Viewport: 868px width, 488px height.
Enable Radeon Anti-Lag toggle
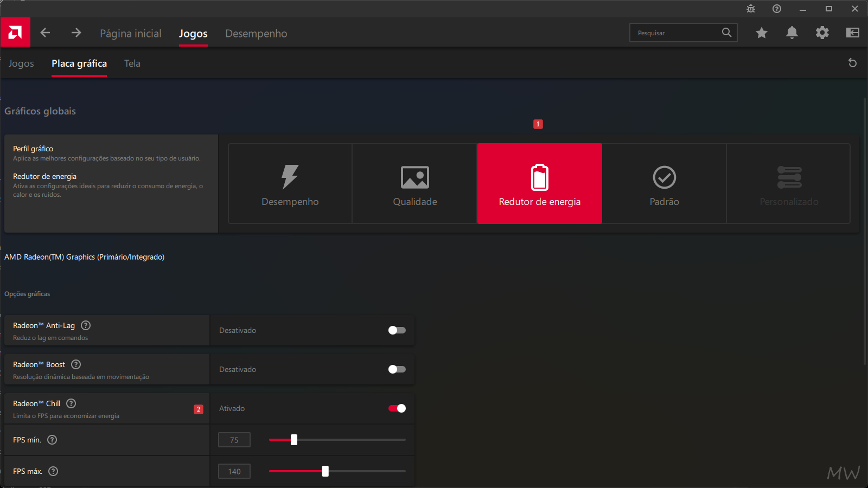(397, 330)
